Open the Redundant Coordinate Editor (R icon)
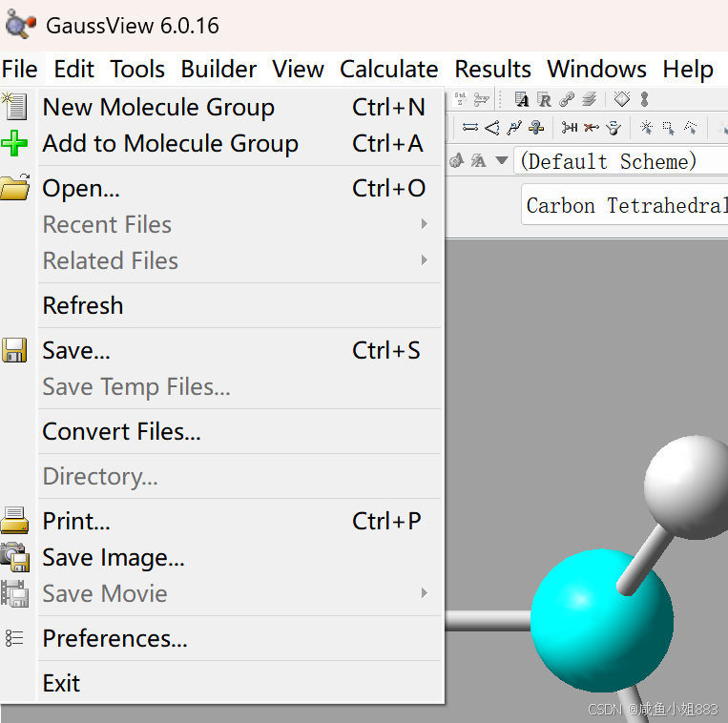 pyautogui.click(x=544, y=99)
